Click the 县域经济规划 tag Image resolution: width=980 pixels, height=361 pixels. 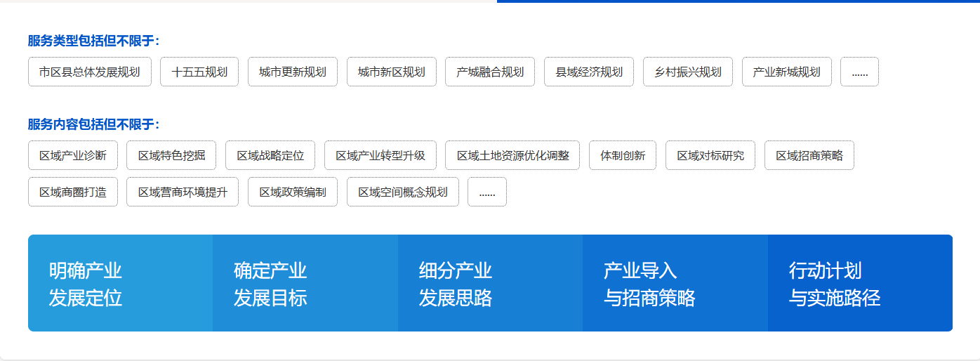(x=589, y=72)
